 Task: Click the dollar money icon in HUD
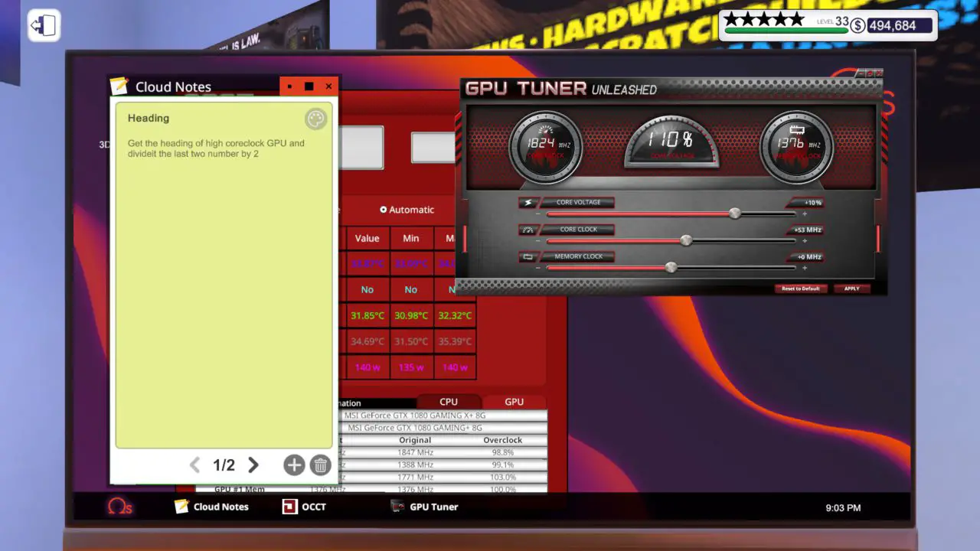(x=857, y=25)
